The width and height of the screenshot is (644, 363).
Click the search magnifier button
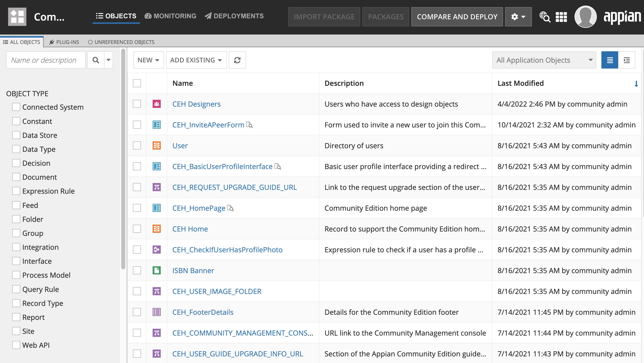[96, 60]
